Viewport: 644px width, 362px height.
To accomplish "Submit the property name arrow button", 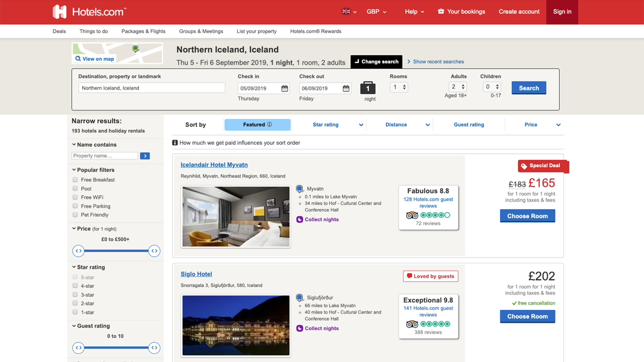I will [145, 156].
